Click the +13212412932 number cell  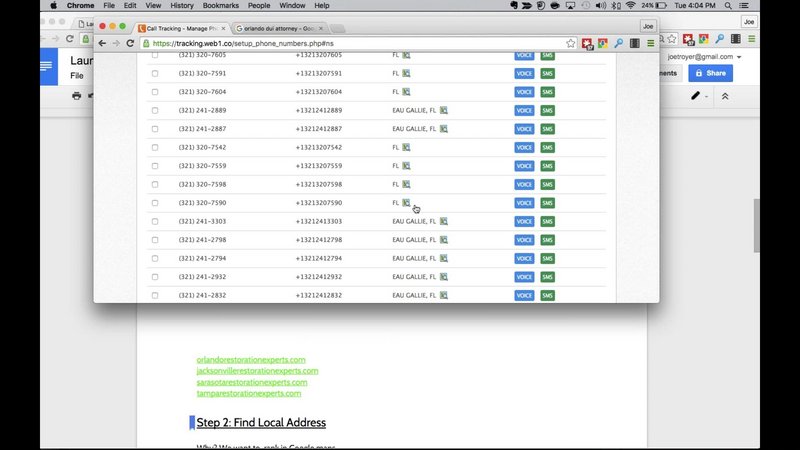point(319,277)
